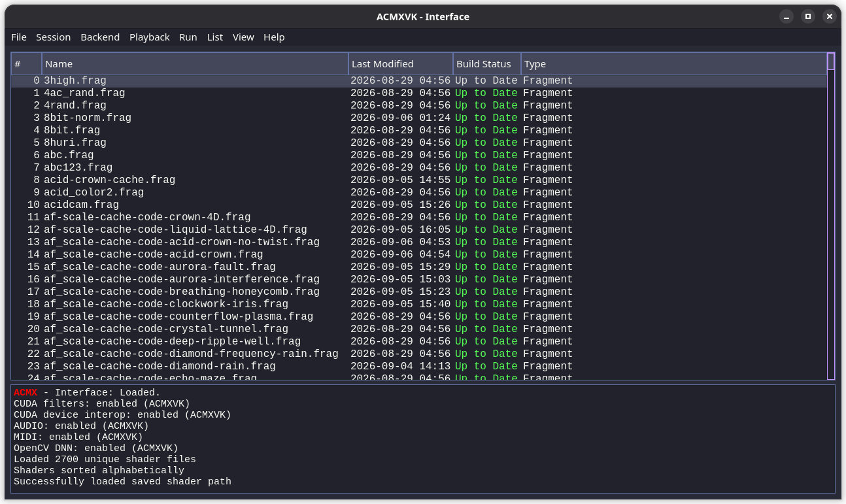Select af_scale-cache-code-acid-crown-no-twist.frag
Screen dimensions: 846x504
click(x=419, y=243)
